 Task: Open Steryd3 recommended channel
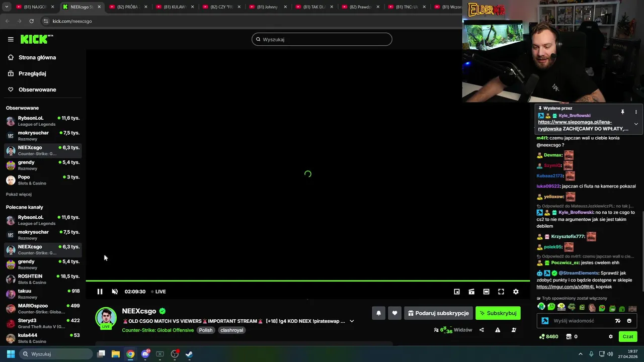pos(43,323)
